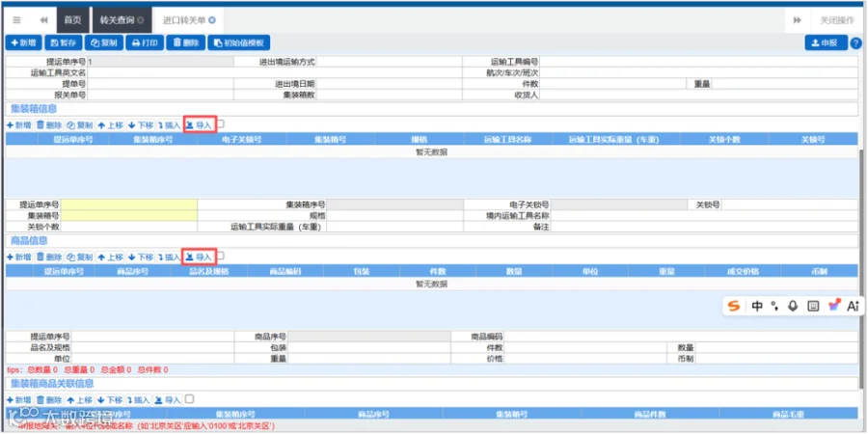The image size is (868, 434).
Task: Click the 运输工具英文名 input field
Action: click(x=275, y=73)
